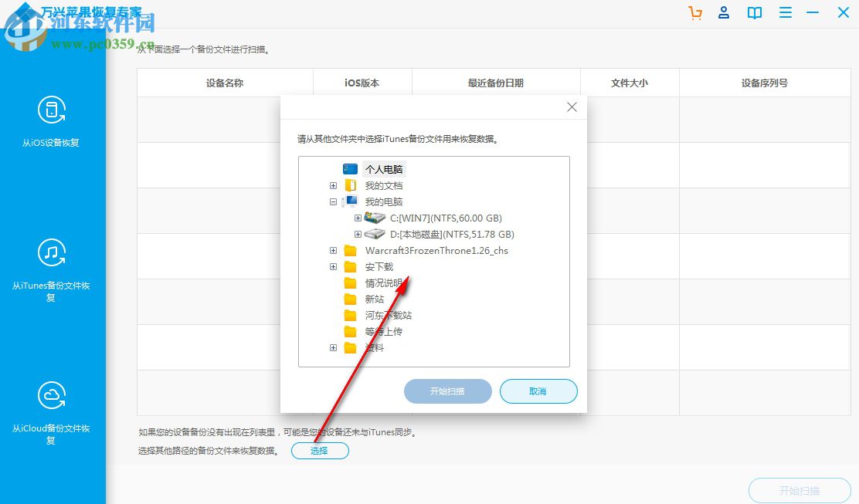The height and width of the screenshot is (504, 859).
Task: Open the user account icon
Action: click(724, 13)
